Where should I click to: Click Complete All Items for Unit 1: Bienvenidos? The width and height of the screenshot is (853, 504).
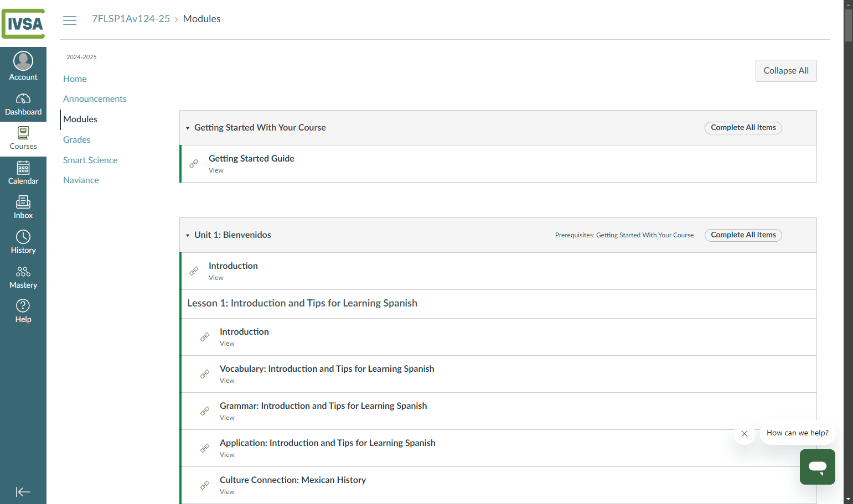tap(743, 235)
